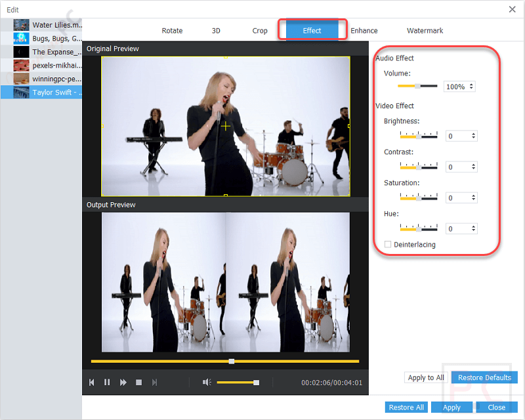525x420 pixels.
Task: Select Taylor Swift video in list
Action: pos(41,93)
